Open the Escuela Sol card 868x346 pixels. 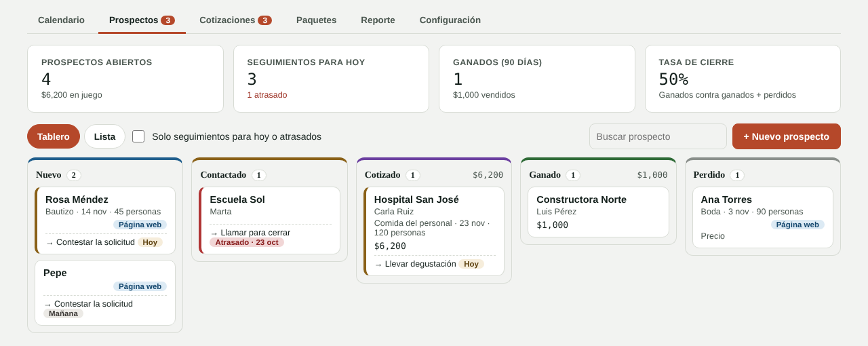[x=269, y=220]
